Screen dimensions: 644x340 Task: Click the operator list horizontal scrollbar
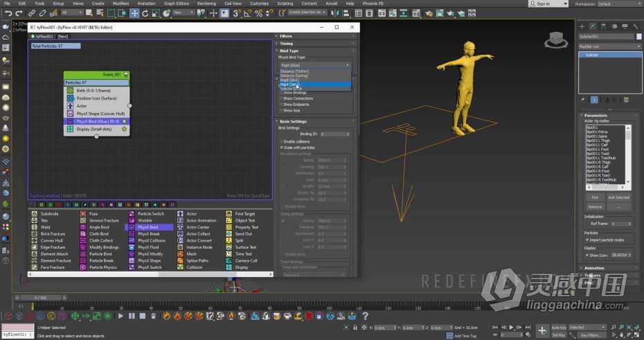coord(150,274)
